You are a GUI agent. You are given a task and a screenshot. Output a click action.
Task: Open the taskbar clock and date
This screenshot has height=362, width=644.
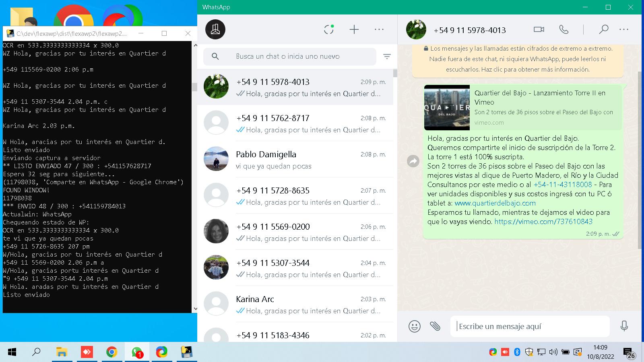600,352
